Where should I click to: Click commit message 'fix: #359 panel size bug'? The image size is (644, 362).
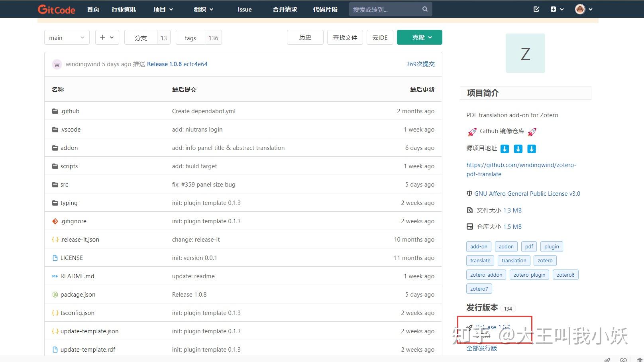(x=204, y=185)
